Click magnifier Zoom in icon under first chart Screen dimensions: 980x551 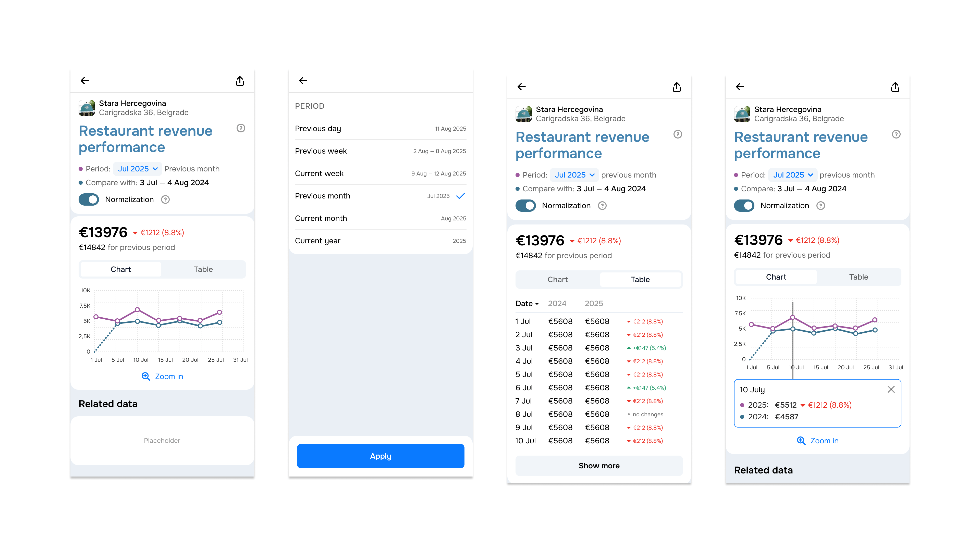pos(146,377)
